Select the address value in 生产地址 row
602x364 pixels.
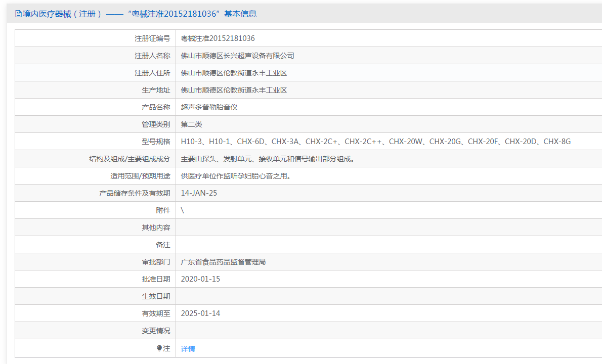click(234, 90)
